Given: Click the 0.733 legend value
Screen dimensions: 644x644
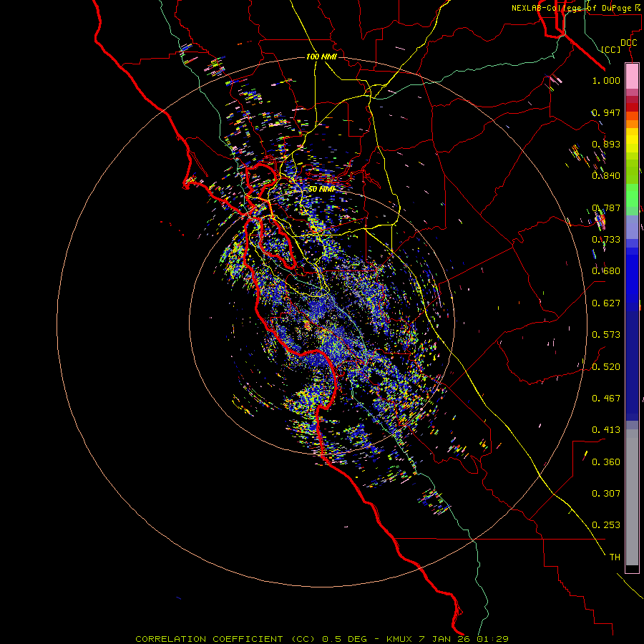Looking at the screenshot, I should click(606, 239).
